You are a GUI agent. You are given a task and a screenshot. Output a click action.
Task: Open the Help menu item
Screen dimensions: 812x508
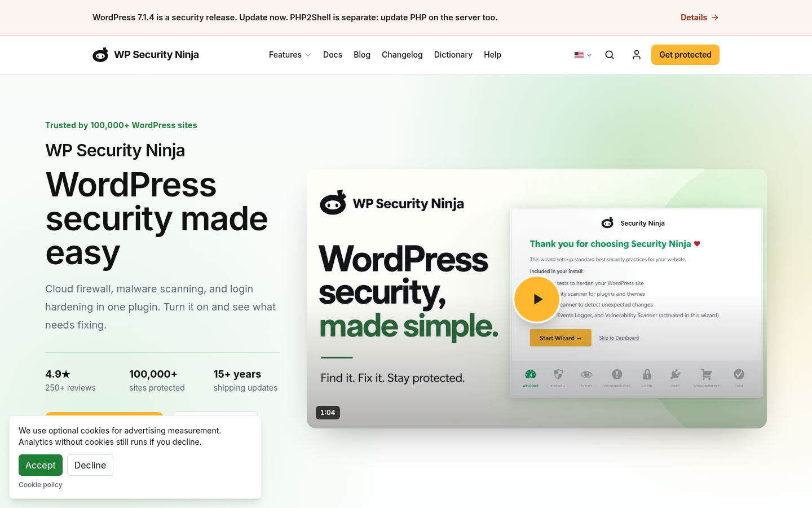point(492,55)
